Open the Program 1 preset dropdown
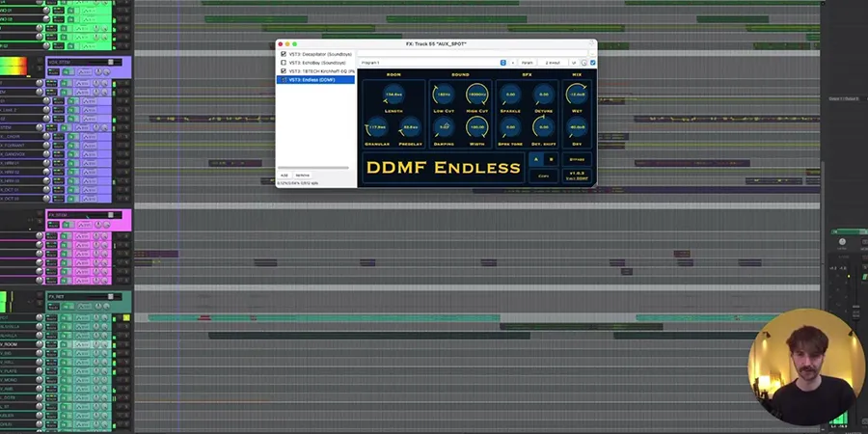The image size is (868, 434). (432, 63)
